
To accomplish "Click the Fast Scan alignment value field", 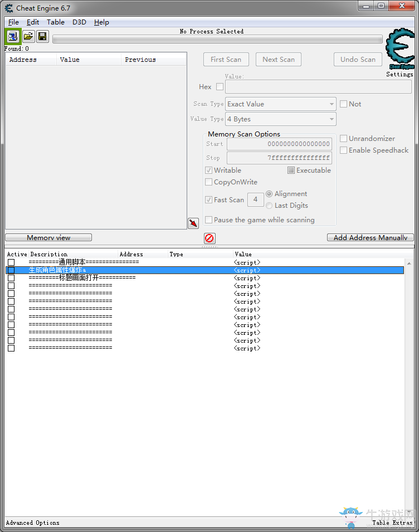I will pyautogui.click(x=256, y=199).
